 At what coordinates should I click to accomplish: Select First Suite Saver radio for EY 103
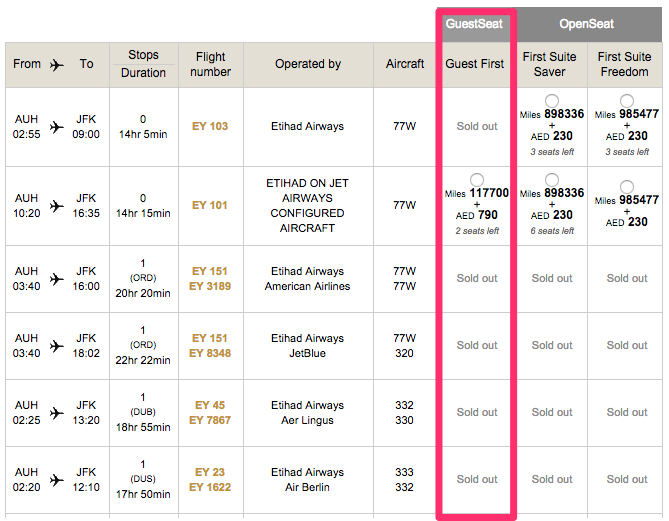552,100
